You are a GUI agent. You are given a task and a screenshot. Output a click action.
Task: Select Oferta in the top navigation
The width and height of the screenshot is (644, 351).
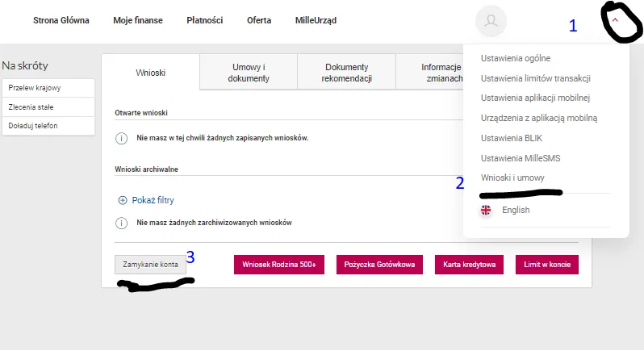[x=259, y=20]
